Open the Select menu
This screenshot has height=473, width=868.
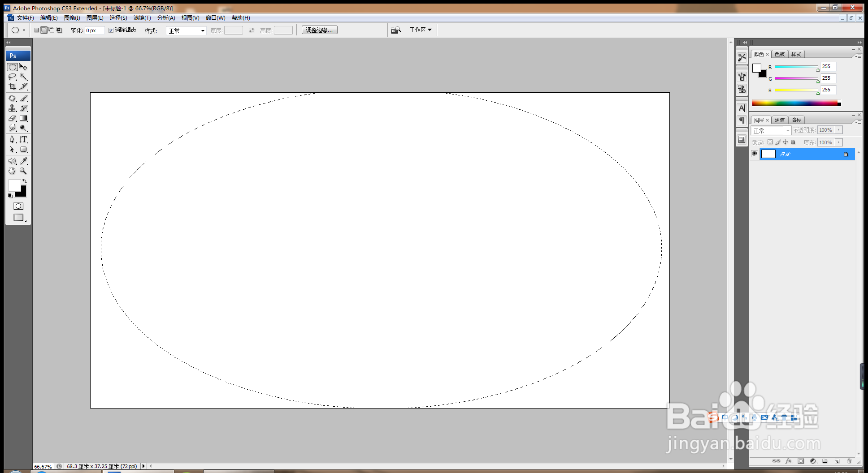coord(118,18)
